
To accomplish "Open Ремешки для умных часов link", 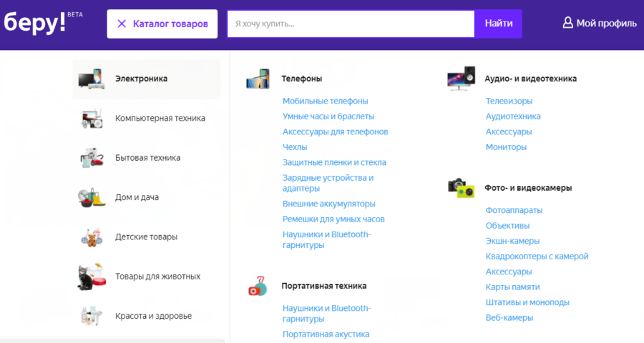I will tap(333, 219).
